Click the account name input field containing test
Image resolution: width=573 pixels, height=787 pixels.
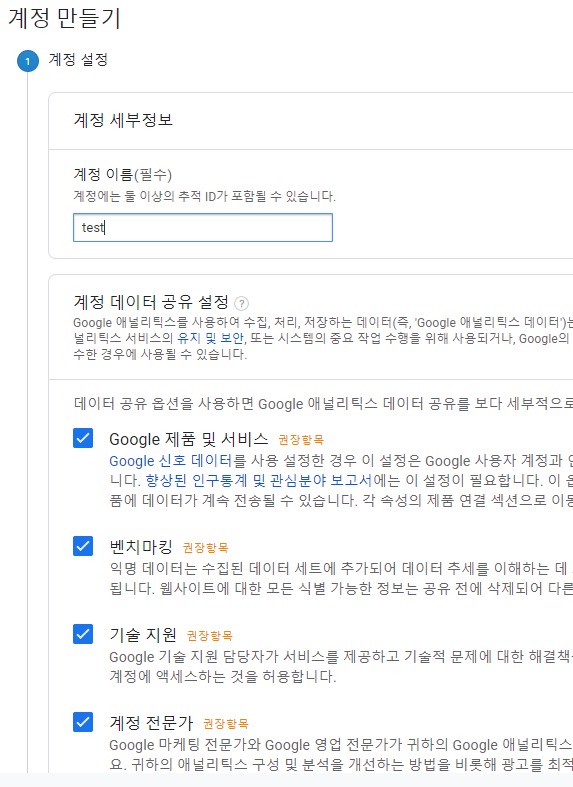coord(203,227)
